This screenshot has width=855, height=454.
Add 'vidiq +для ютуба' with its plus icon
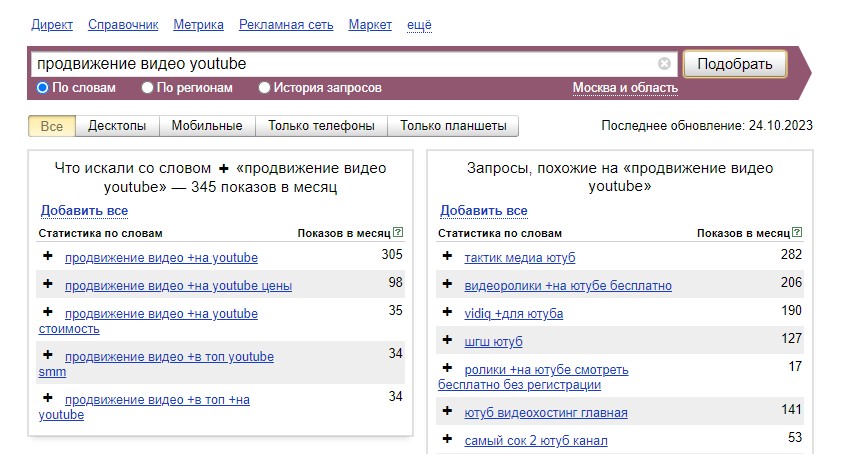[x=448, y=312]
